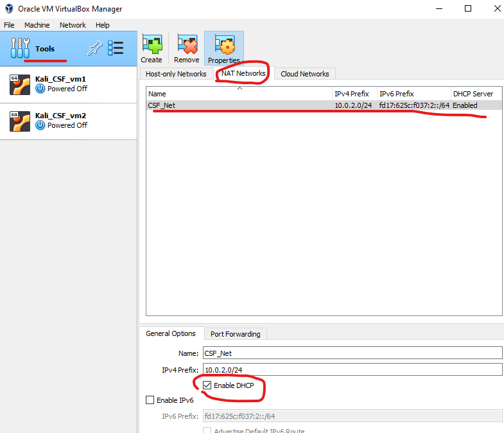Click the Tools wrench icon
Viewport: 504px width, 433px height.
(20, 48)
